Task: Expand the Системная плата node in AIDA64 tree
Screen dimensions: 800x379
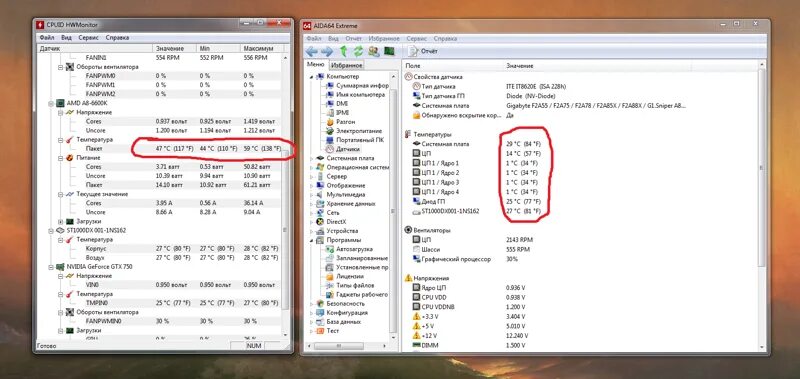Action: [x=313, y=158]
